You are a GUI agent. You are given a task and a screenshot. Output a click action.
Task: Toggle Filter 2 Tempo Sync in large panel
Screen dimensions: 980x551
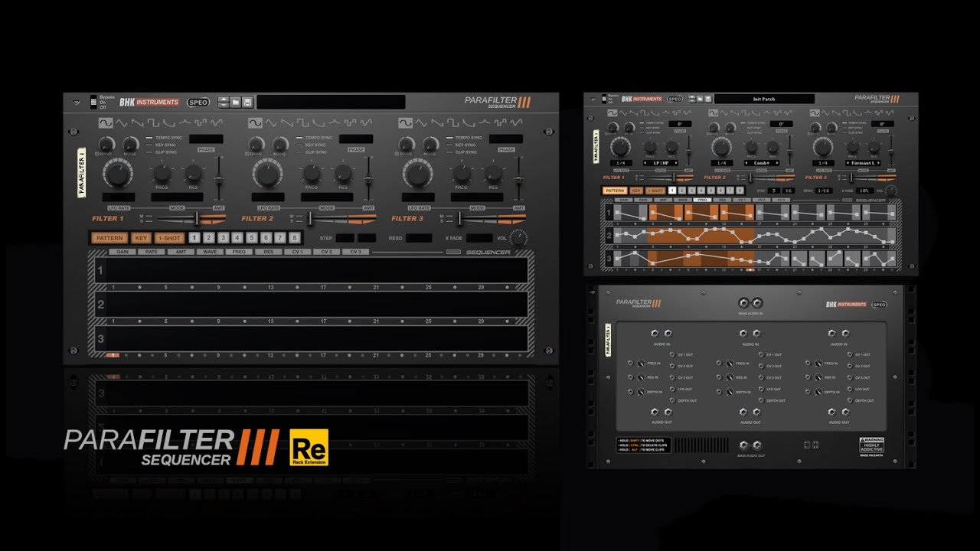[x=299, y=138]
